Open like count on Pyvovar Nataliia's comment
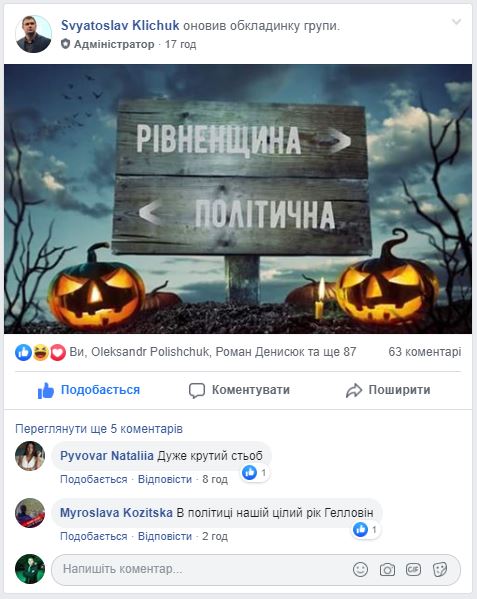477x599 pixels. click(255, 473)
